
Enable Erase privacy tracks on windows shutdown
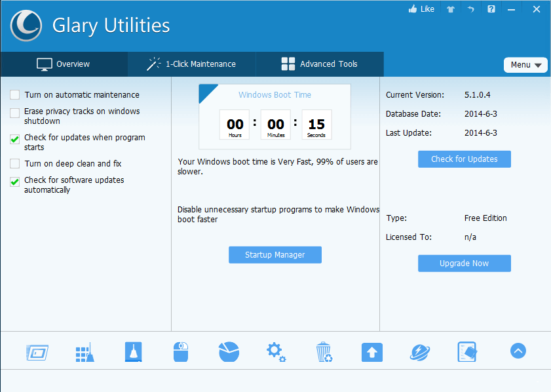(15, 113)
